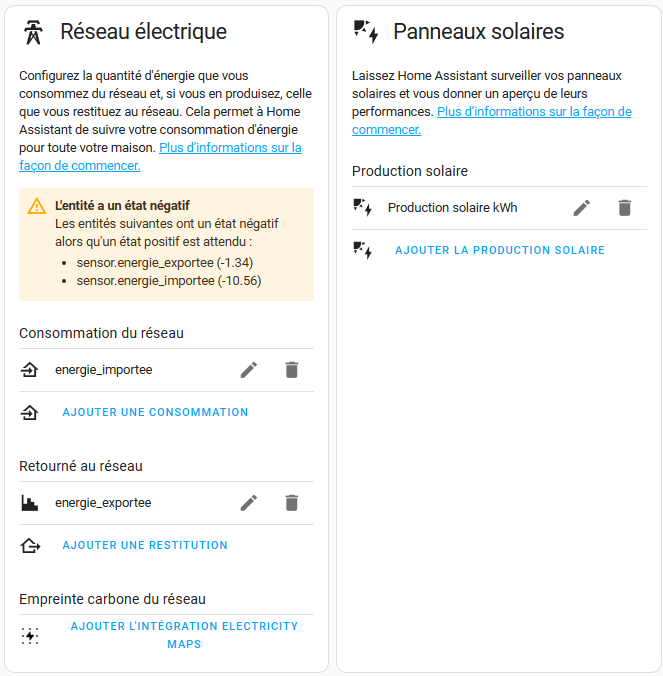Delete the Production solaire kWh entry
Screen dimensions: 663x676
pos(625,208)
